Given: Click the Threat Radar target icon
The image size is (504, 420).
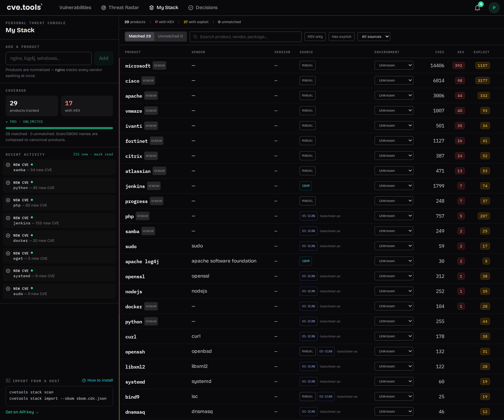Looking at the screenshot, I should coord(103,8).
